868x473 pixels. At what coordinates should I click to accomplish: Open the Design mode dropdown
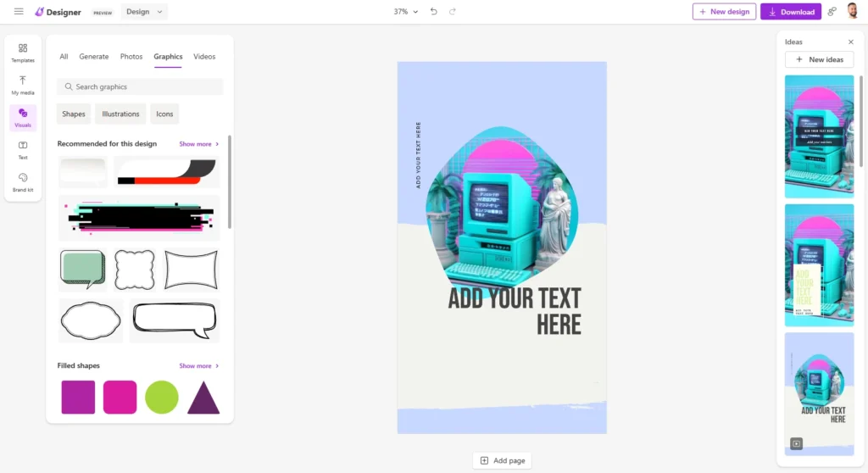click(x=144, y=12)
